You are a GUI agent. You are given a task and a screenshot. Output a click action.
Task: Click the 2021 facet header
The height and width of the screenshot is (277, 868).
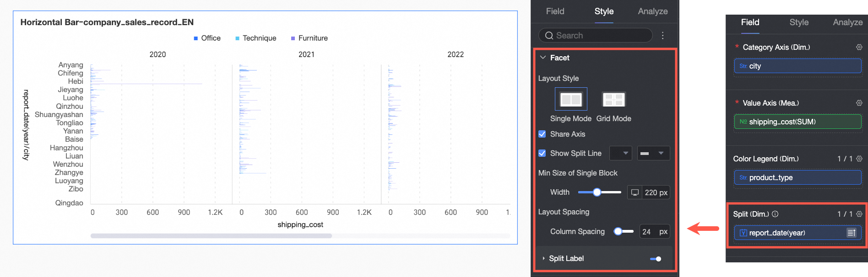(x=306, y=54)
